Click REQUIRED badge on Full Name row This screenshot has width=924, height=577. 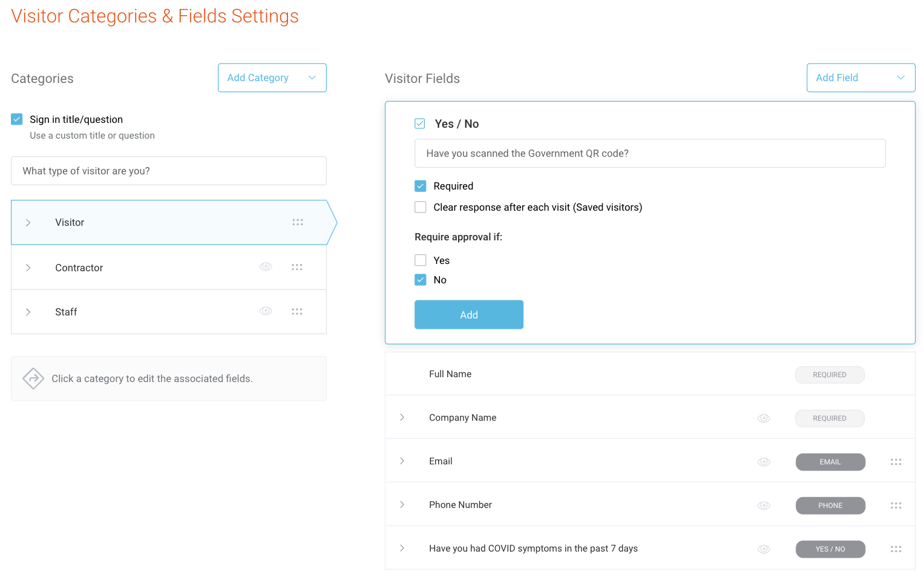tap(830, 375)
